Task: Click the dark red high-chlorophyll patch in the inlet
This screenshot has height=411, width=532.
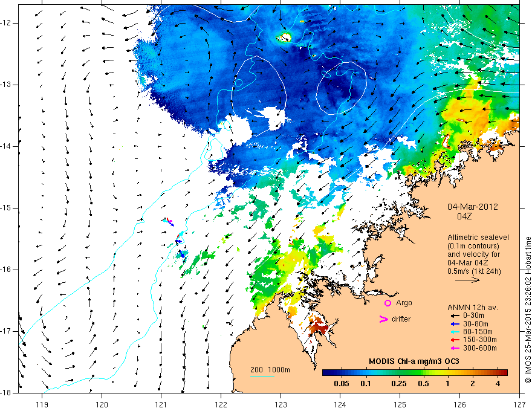Action: [318, 327]
